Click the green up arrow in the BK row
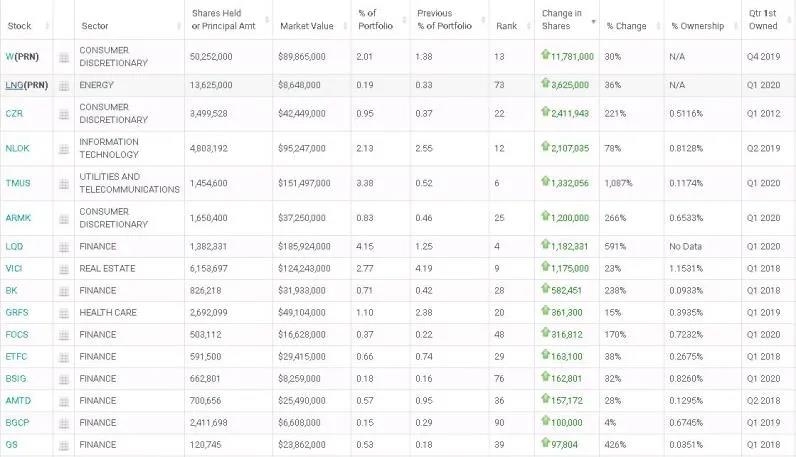Viewport: 796px width, 457px height. 545,290
